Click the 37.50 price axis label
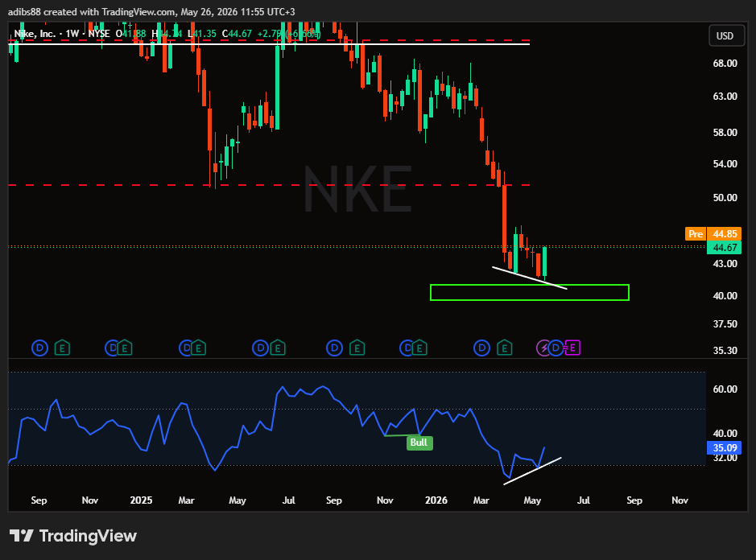Image resolution: width=756 pixels, height=560 pixels. point(725,324)
